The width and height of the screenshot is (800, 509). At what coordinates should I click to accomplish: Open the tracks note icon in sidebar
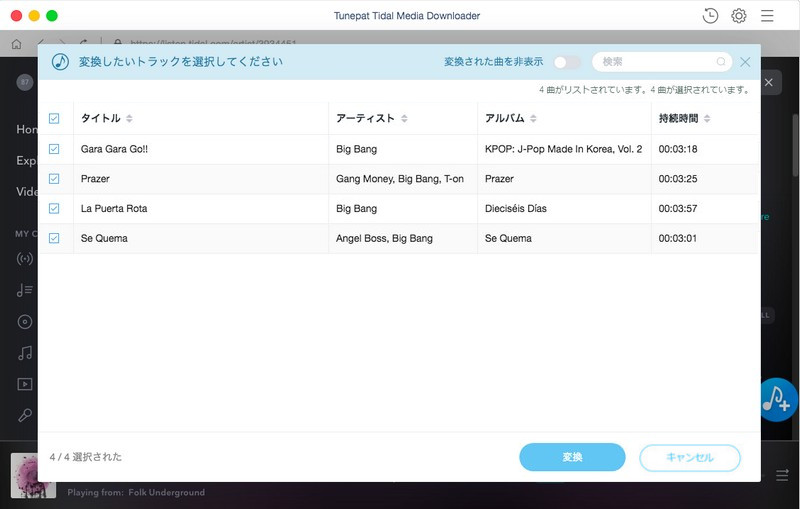click(24, 352)
